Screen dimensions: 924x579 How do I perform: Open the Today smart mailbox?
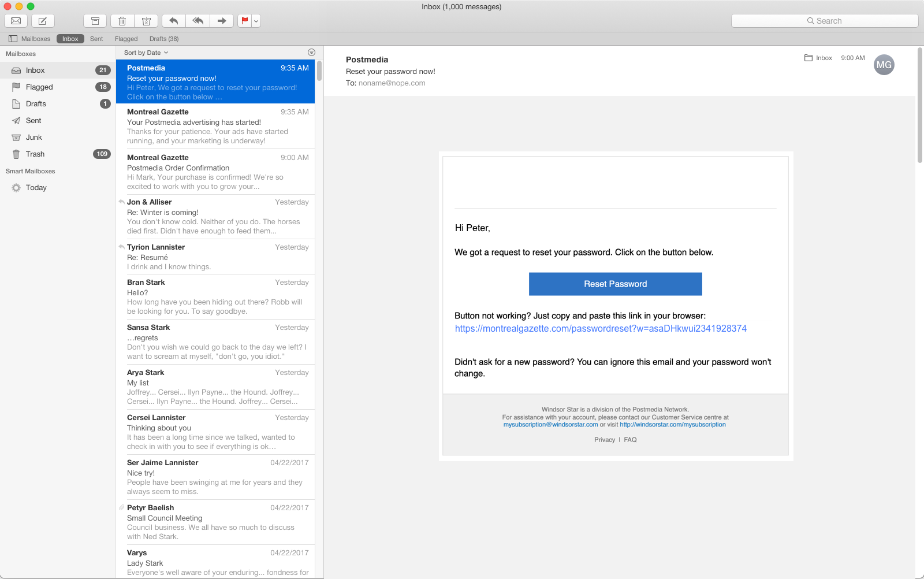pyautogui.click(x=58, y=188)
